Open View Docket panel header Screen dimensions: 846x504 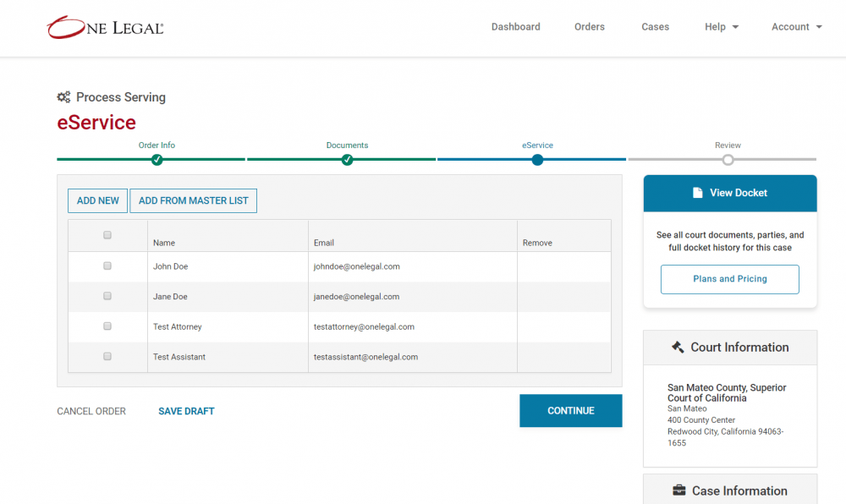pyautogui.click(x=730, y=193)
